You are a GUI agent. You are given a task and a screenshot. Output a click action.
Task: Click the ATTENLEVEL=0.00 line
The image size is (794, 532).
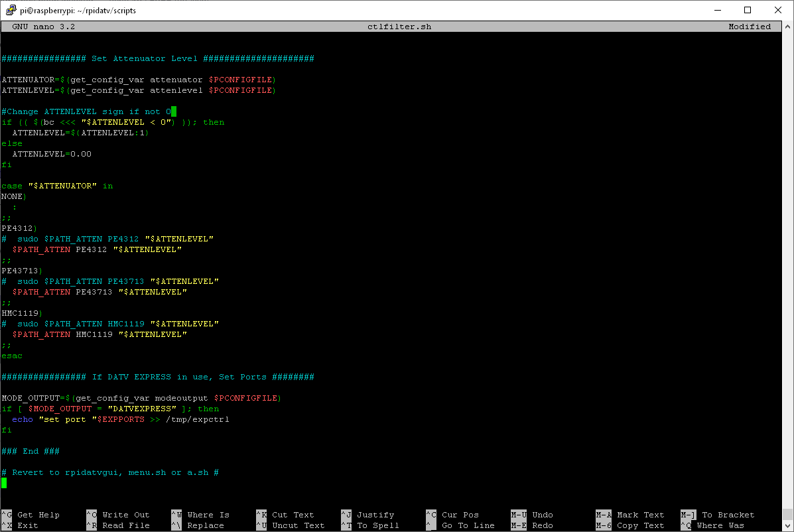click(52, 155)
